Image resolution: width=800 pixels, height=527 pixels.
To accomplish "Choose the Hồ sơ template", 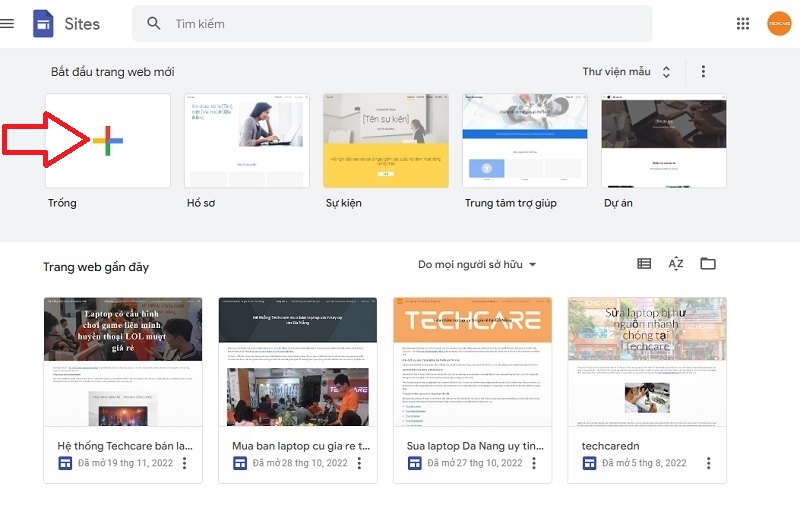I will click(247, 141).
